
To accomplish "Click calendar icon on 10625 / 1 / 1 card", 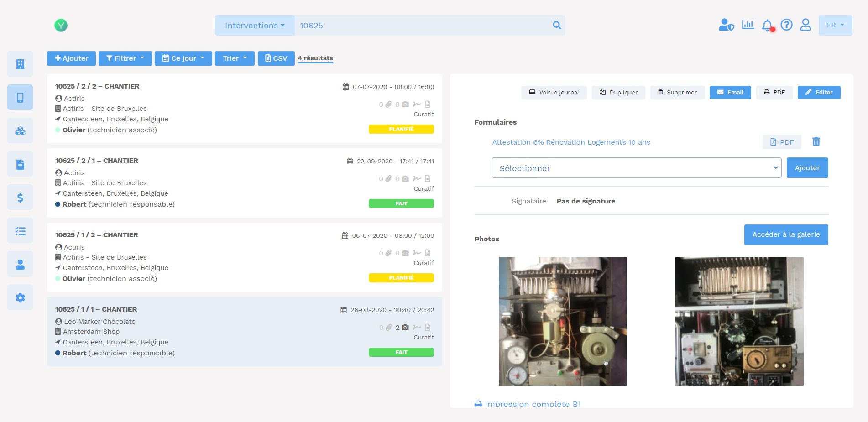I will click(344, 310).
